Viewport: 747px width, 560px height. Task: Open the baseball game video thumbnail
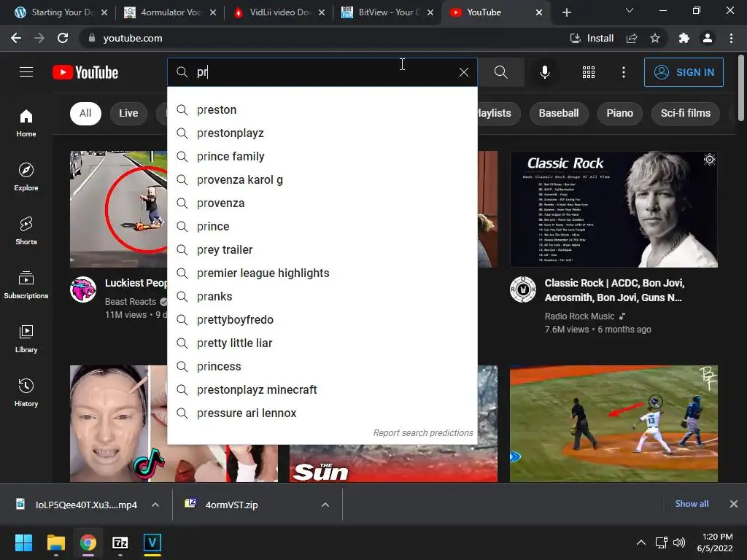tap(614, 424)
